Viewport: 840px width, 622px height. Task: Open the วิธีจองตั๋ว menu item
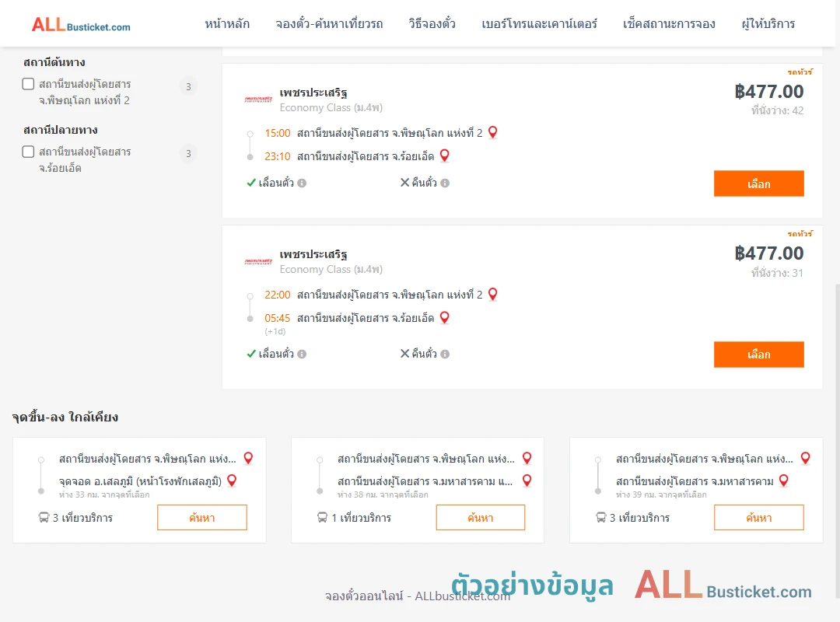pyautogui.click(x=432, y=24)
